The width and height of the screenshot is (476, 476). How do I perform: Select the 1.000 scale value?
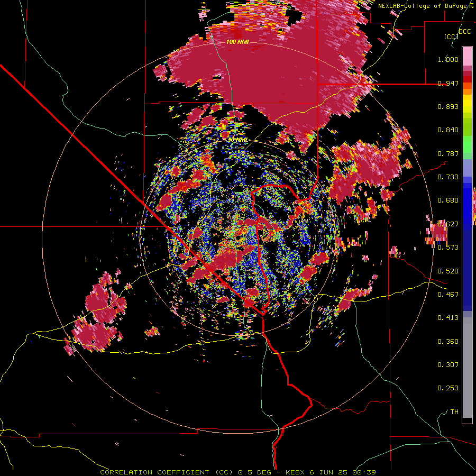click(448, 59)
